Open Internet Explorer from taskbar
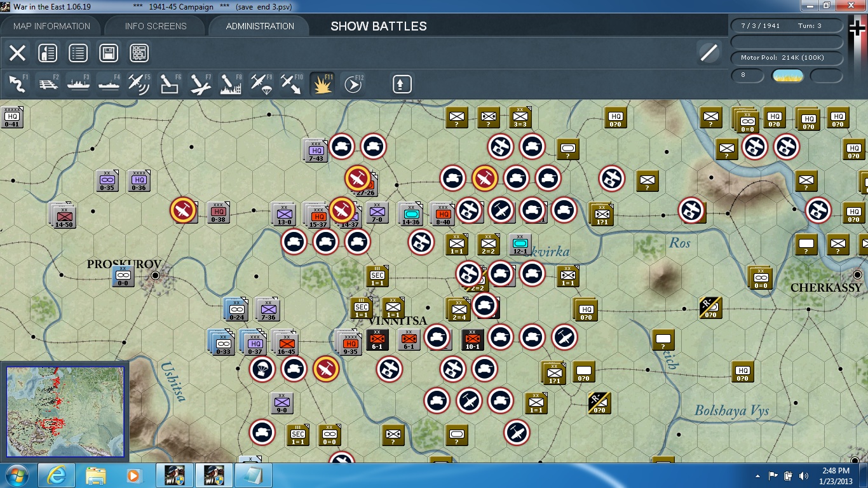868x488 pixels. point(56,475)
